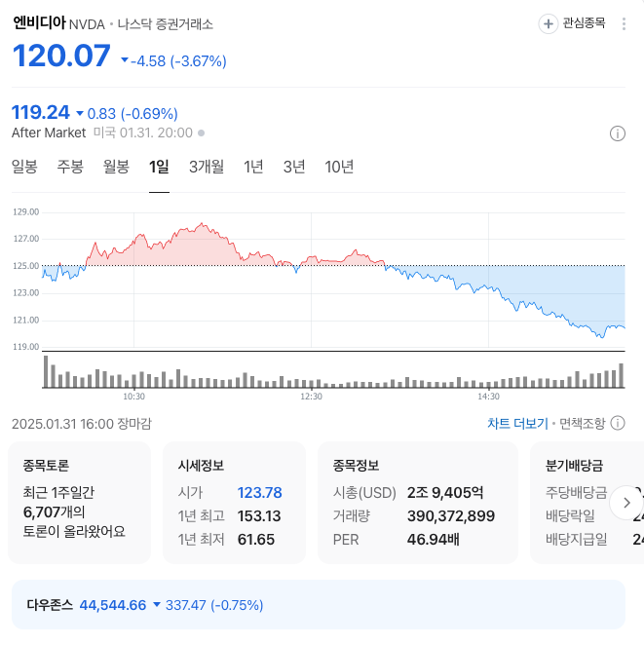
Task: Click the info icon next to 면책조항
Action: click(x=618, y=423)
